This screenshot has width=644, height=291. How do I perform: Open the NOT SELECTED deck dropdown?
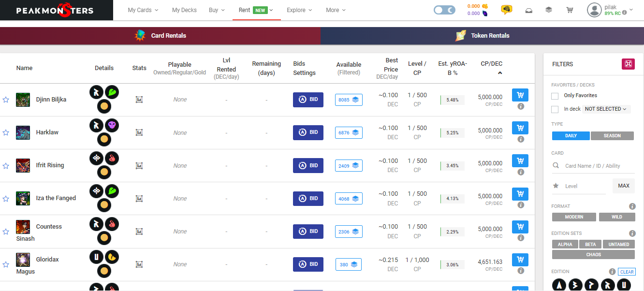[606, 109]
